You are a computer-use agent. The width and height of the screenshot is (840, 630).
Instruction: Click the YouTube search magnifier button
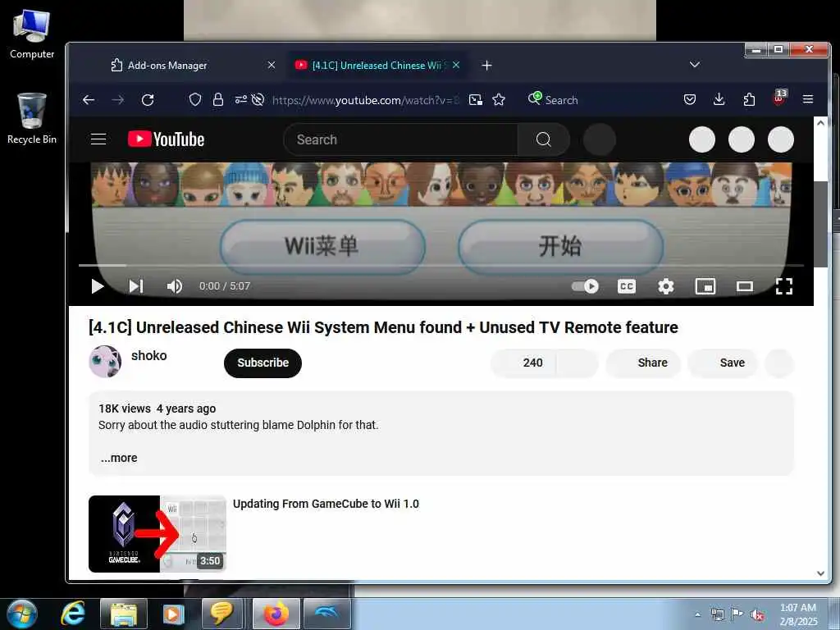pos(543,139)
